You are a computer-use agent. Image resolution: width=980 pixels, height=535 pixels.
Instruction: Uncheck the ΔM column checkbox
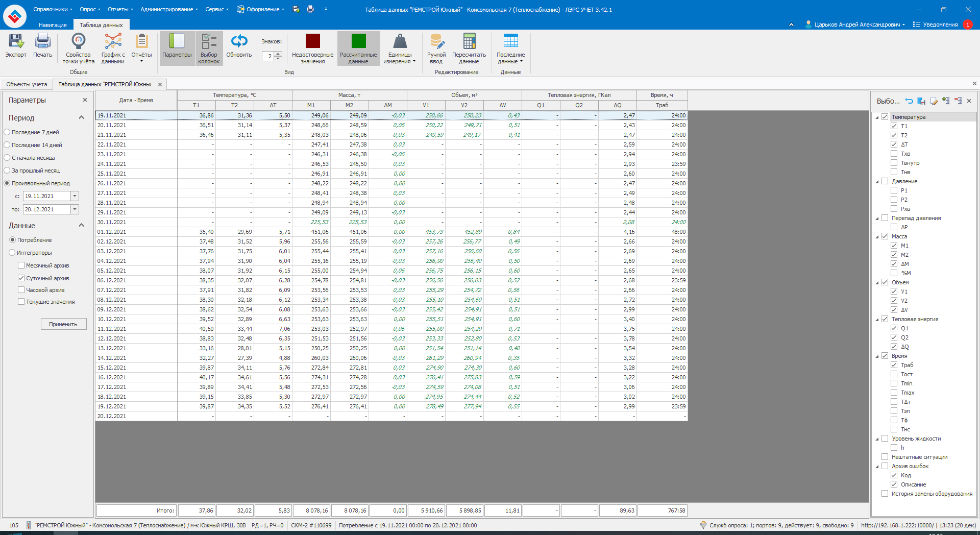pyautogui.click(x=894, y=264)
